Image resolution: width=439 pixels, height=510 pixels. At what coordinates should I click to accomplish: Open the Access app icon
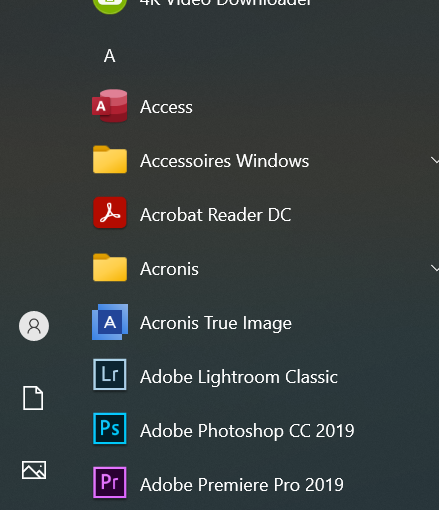pos(110,106)
